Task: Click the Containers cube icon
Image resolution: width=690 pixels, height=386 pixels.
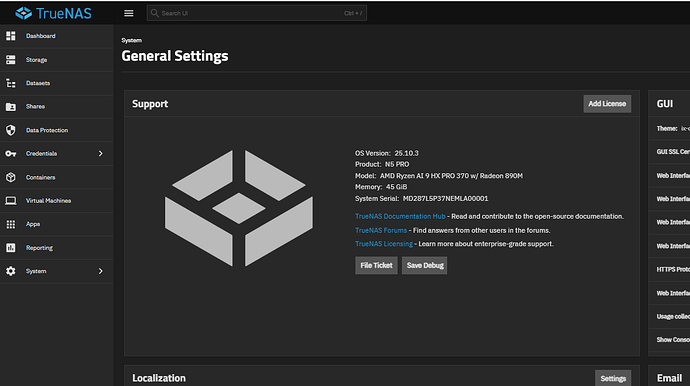Action: (11, 177)
